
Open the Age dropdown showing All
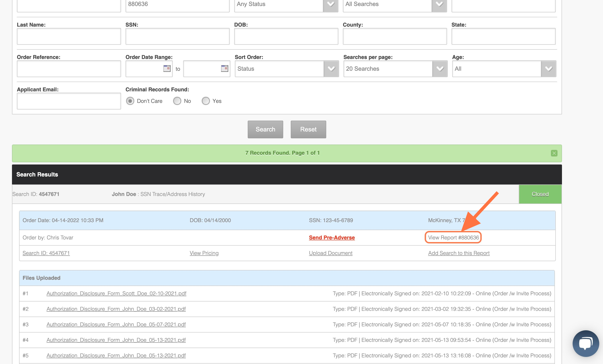(x=504, y=69)
